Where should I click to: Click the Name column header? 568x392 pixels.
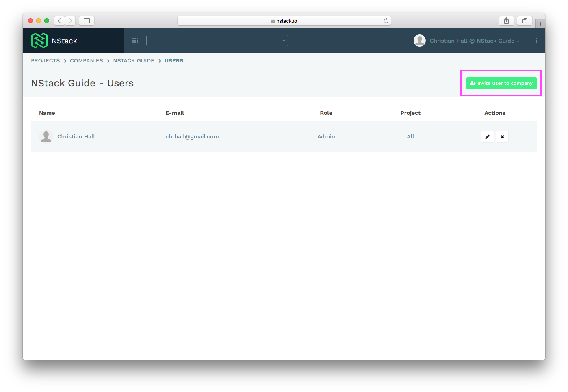tap(47, 113)
